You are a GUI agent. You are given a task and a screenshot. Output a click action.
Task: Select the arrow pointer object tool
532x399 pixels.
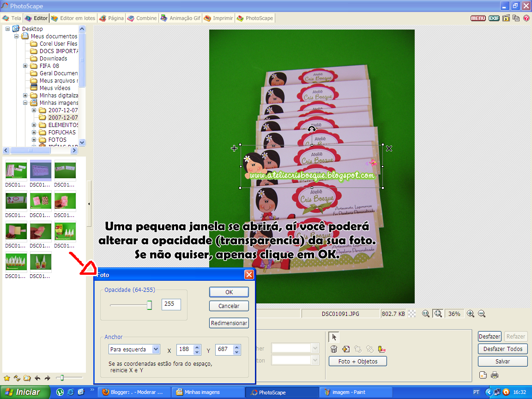click(x=334, y=337)
